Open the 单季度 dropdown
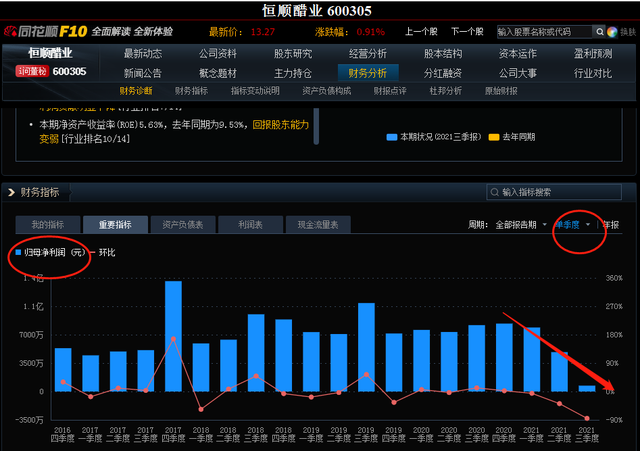This screenshot has width=640, height=451. [572, 224]
